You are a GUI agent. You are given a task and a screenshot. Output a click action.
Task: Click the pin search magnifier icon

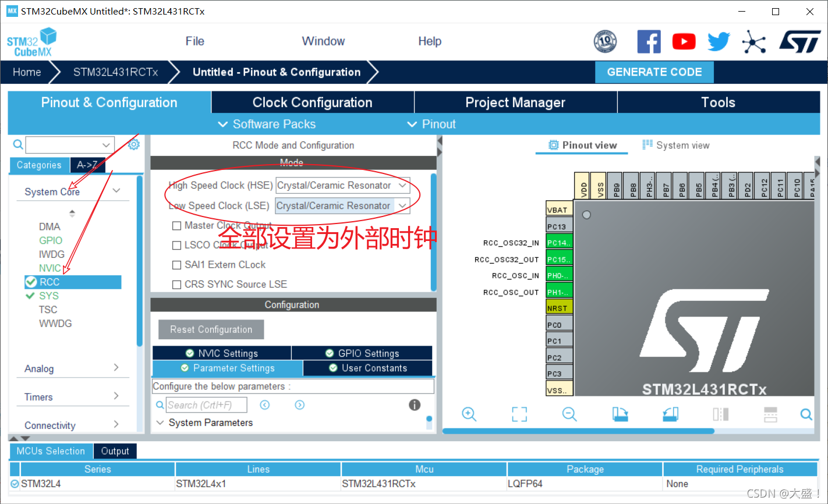coord(806,414)
